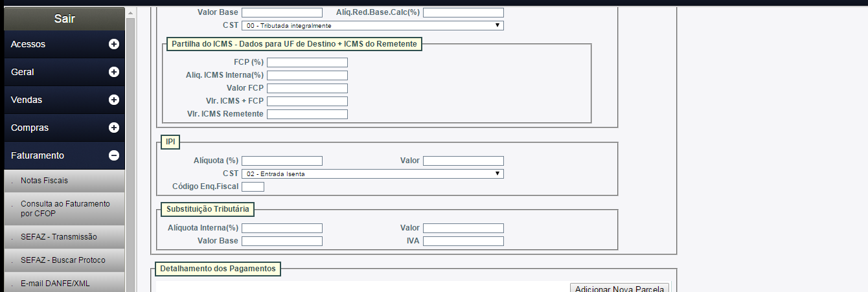Focus the Aliq. ICMS Interna(%) field
The image size is (868, 292).
(x=307, y=75)
